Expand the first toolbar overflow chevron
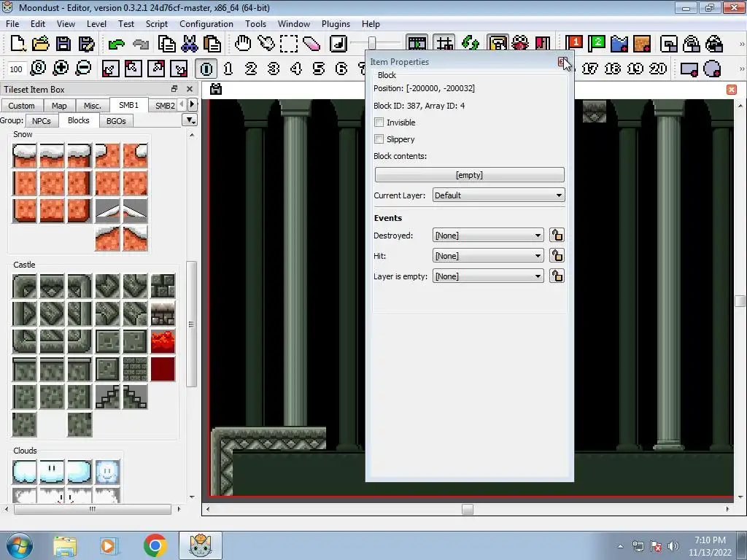Screen dimensions: 747x560 [x=741, y=44]
